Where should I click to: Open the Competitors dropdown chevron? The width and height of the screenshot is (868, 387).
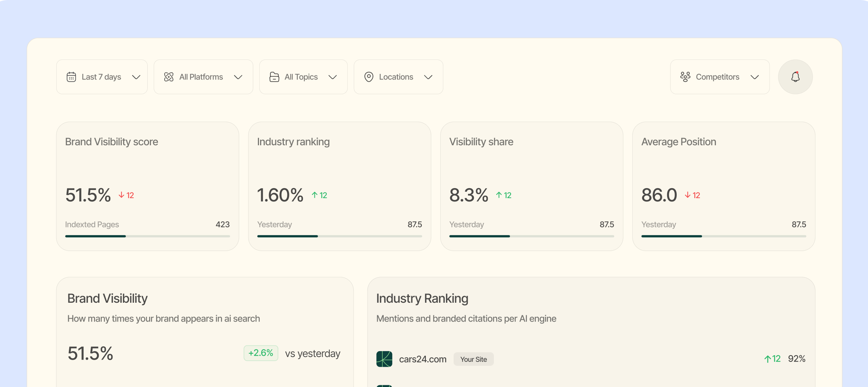point(754,77)
